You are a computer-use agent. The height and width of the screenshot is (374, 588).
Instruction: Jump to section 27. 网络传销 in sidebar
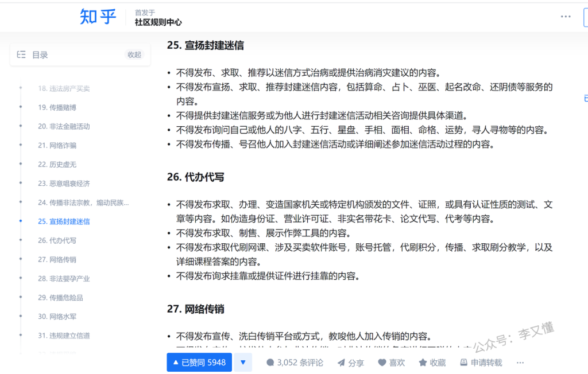tap(57, 260)
